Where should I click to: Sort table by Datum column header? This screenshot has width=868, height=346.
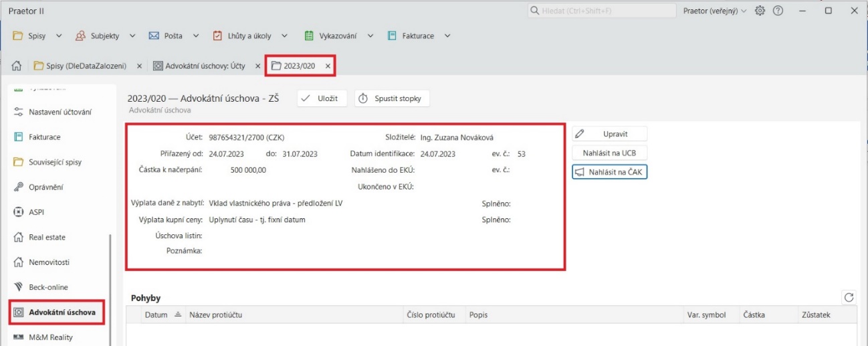click(156, 315)
